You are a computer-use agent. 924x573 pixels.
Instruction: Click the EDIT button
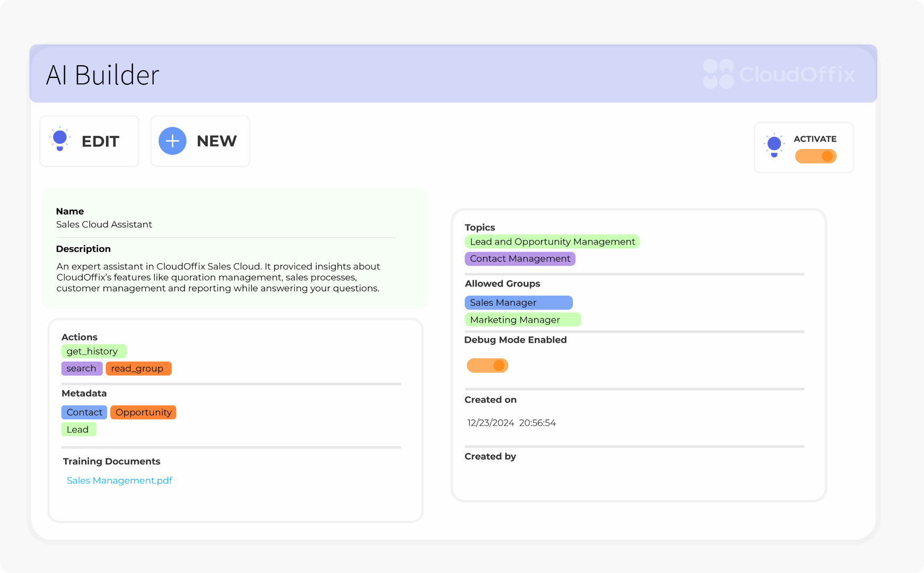89,141
